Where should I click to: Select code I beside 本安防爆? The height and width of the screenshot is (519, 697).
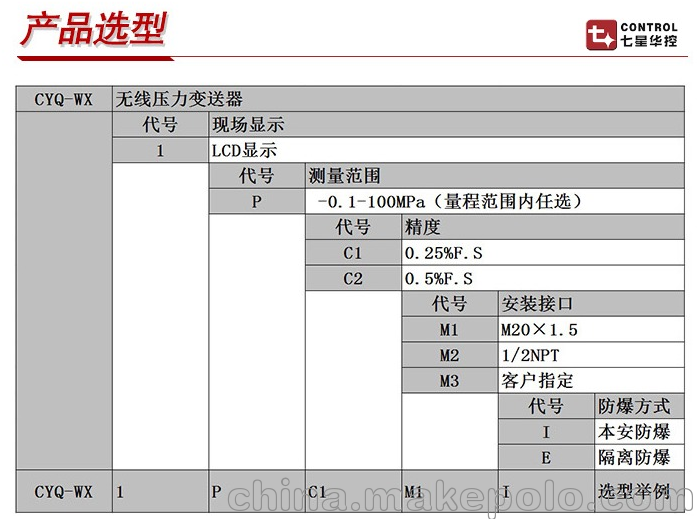pos(546,432)
